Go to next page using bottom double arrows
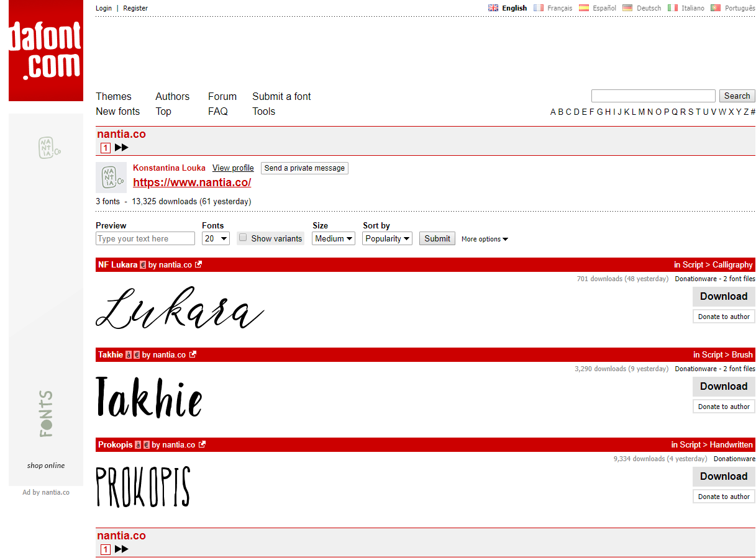756x558 pixels. coord(122,549)
